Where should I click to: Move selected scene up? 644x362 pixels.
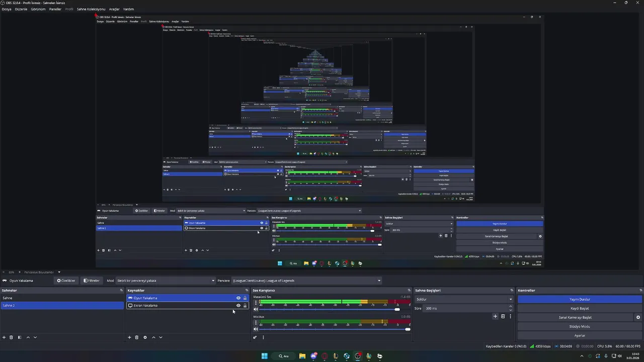28,337
